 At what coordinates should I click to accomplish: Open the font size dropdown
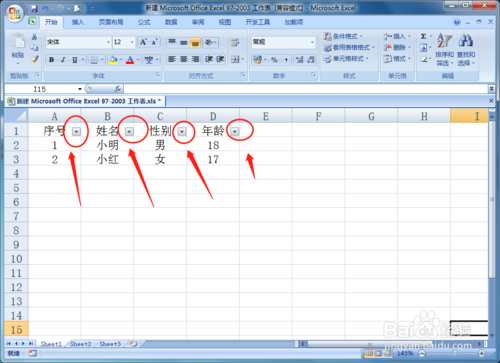[132, 42]
